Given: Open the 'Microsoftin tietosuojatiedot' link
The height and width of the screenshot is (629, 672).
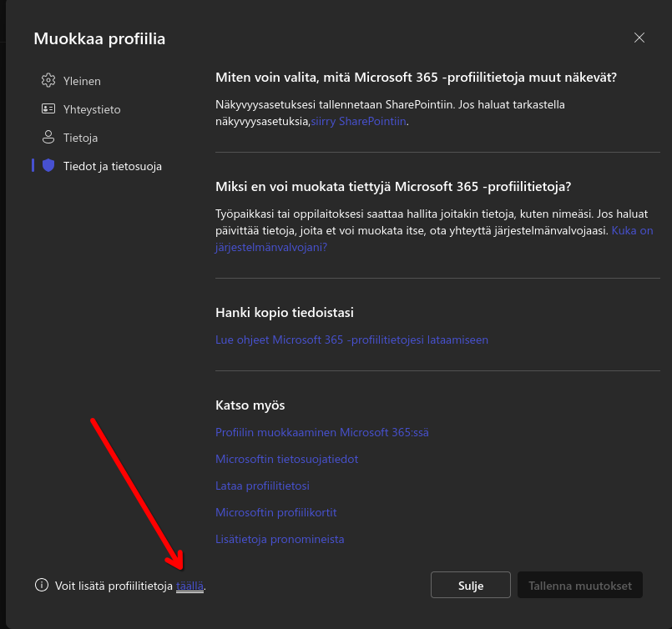Looking at the screenshot, I should point(287,460).
